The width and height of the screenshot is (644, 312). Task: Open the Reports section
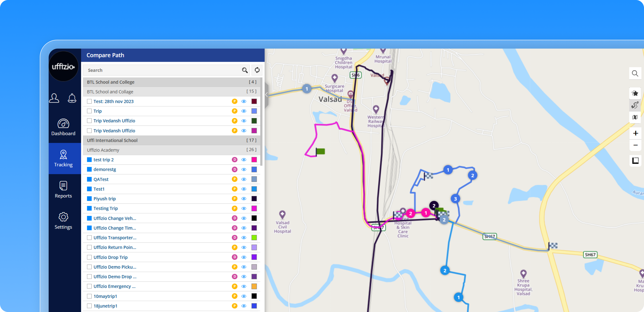tap(63, 189)
